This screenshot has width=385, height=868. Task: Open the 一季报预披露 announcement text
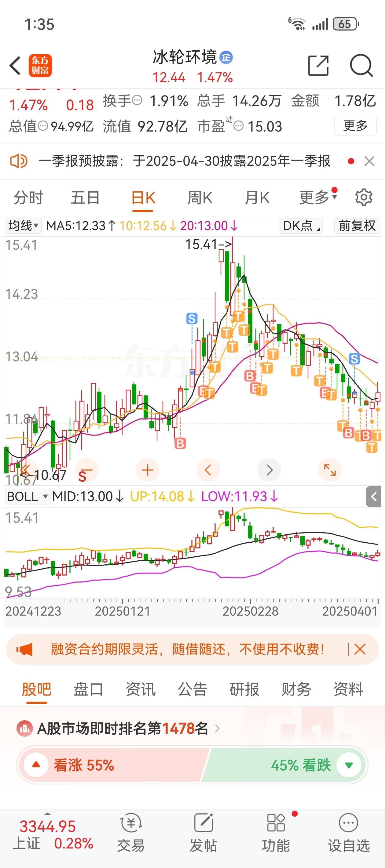(x=184, y=161)
